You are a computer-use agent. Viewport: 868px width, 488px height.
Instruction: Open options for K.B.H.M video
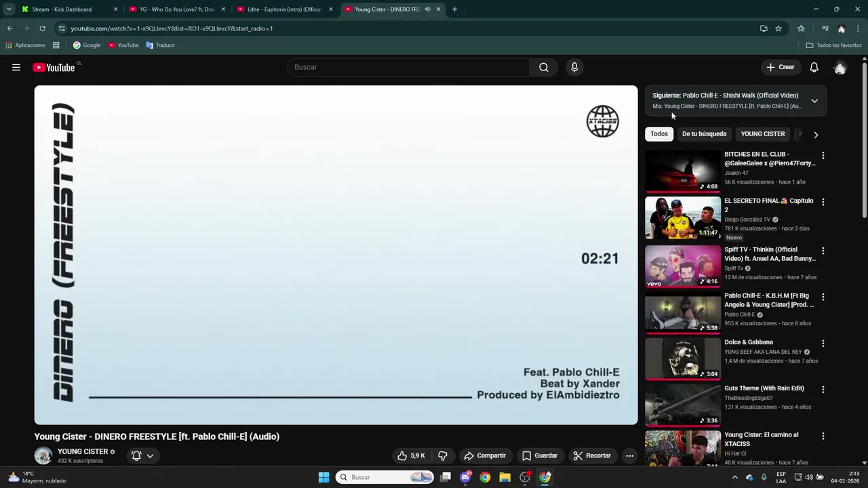tap(823, 297)
